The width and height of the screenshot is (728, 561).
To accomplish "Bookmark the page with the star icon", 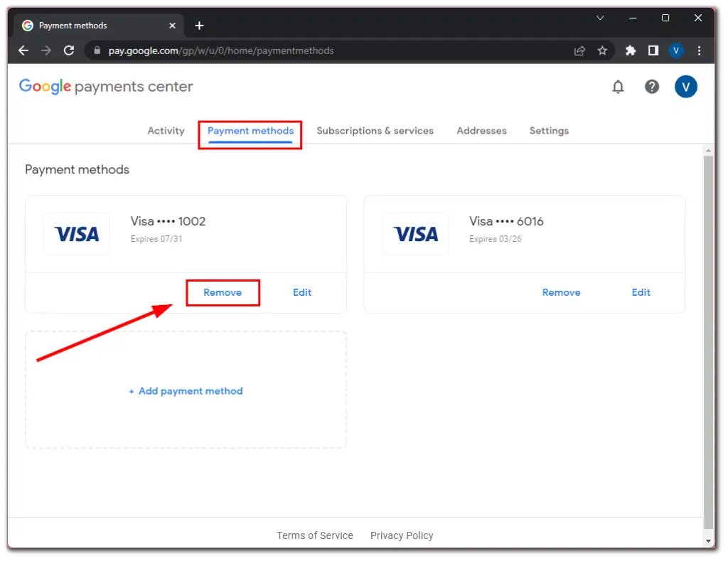I will [602, 50].
